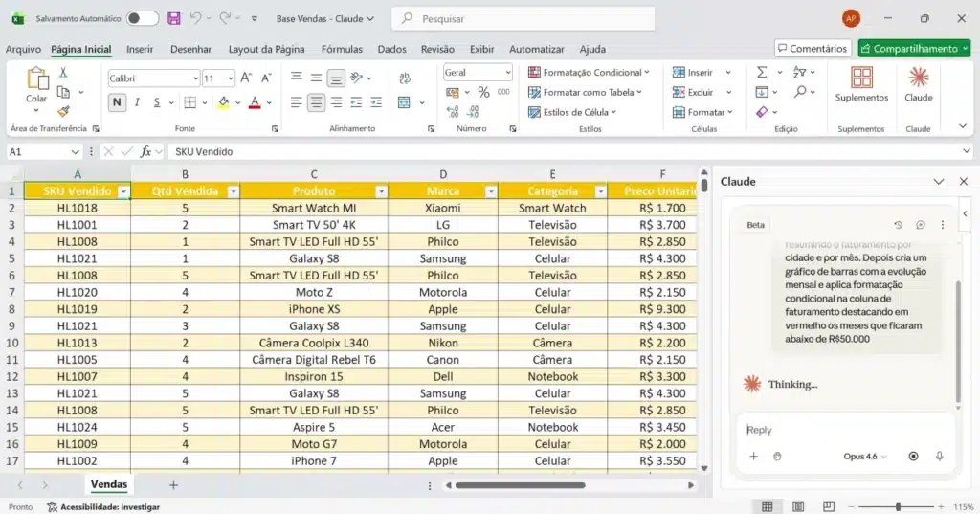Viewport: 980px width, 514px height.
Task: Add a new sheet with plus button
Action: click(174, 485)
